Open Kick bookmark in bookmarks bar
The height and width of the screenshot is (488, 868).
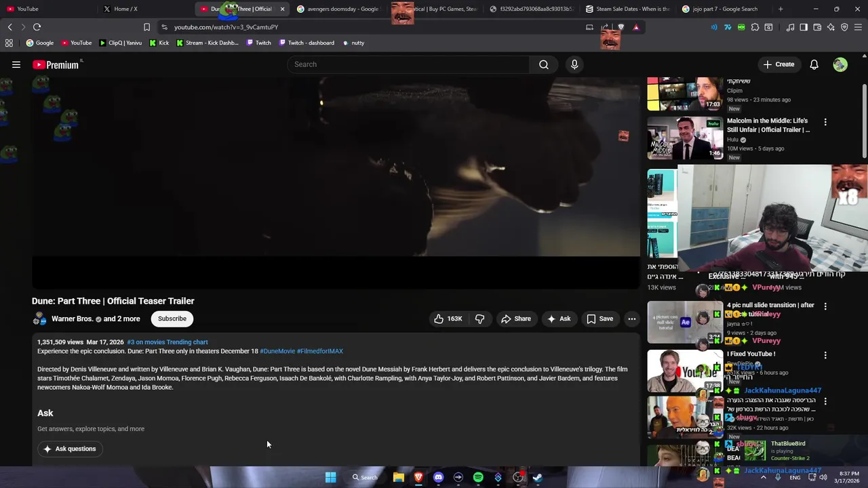pos(159,43)
